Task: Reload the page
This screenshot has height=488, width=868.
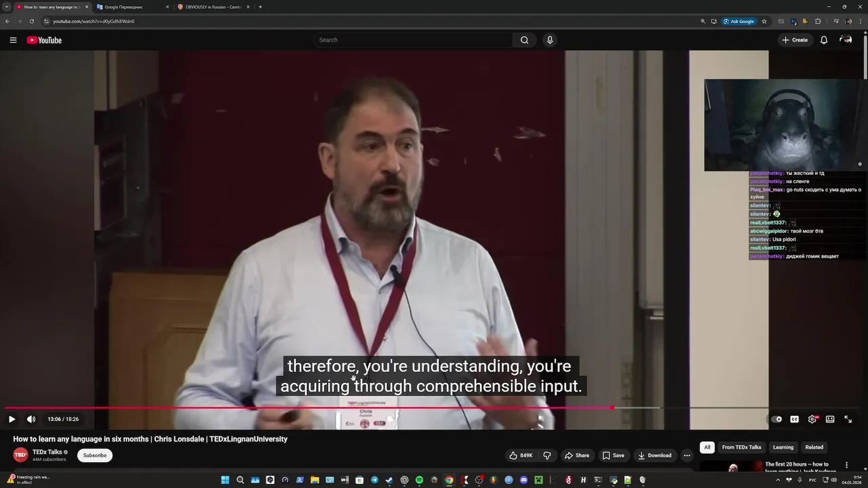Action: coord(31,21)
